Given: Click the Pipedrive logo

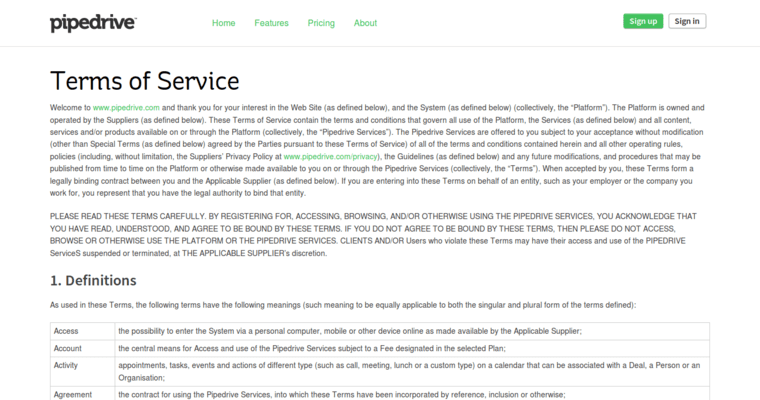Looking at the screenshot, I should [x=93, y=22].
